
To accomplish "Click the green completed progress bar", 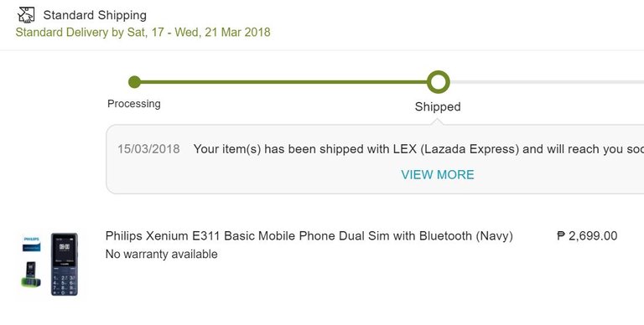I will coord(283,82).
